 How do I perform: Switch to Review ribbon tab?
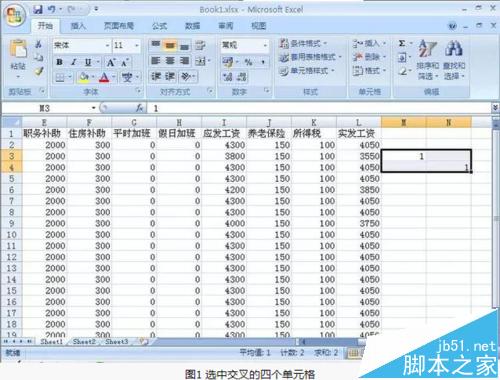tap(226, 26)
